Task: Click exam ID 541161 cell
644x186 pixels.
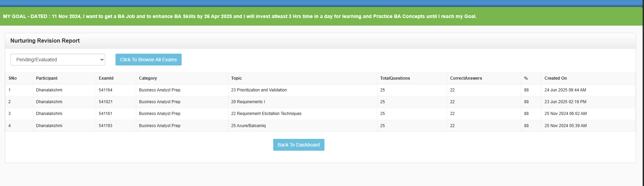Action: (x=105, y=114)
